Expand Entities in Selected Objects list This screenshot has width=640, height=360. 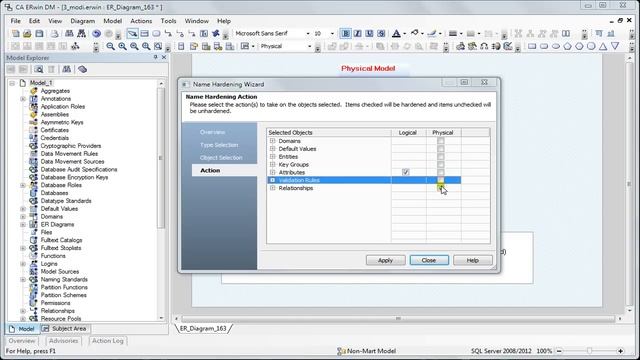(273, 156)
